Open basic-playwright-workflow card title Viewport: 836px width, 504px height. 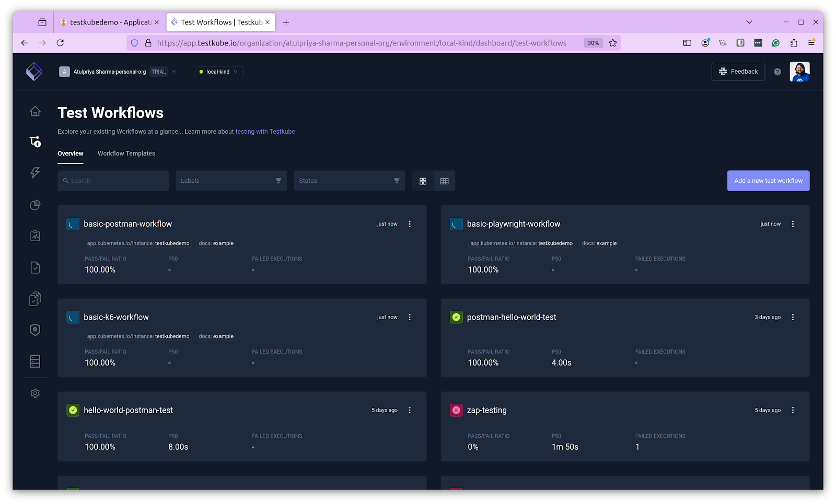514,224
